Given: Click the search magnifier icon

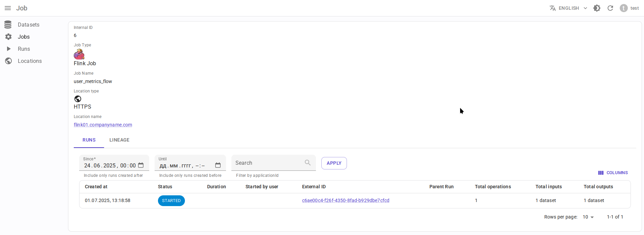Looking at the screenshot, I should (x=308, y=163).
